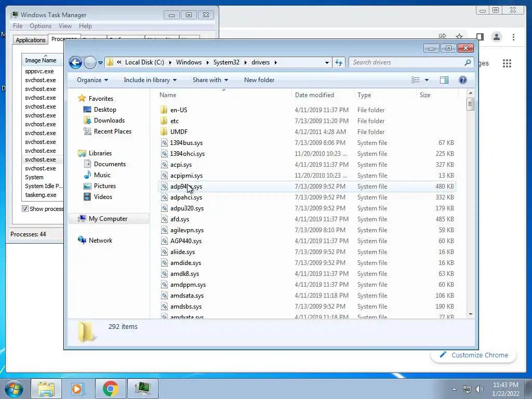
Task: Open the Google apps grid icon
Action: (507, 63)
